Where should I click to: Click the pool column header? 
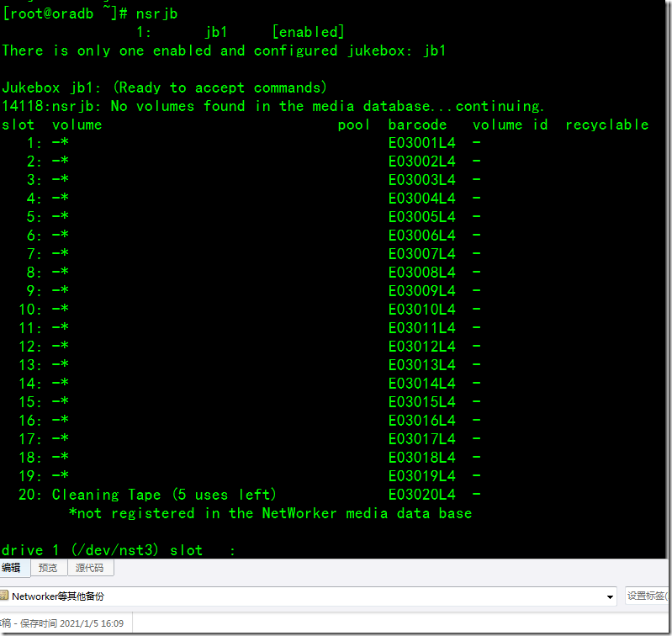[x=353, y=125]
